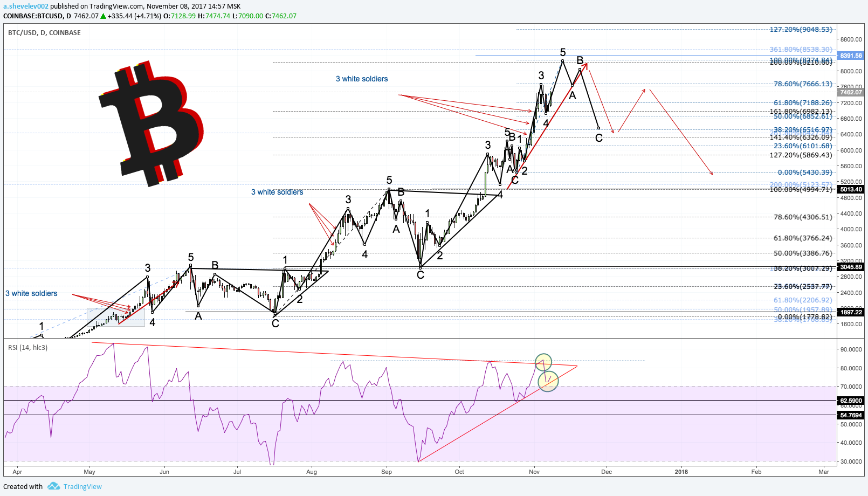Click the L:7090.00 low value in header

(247, 16)
